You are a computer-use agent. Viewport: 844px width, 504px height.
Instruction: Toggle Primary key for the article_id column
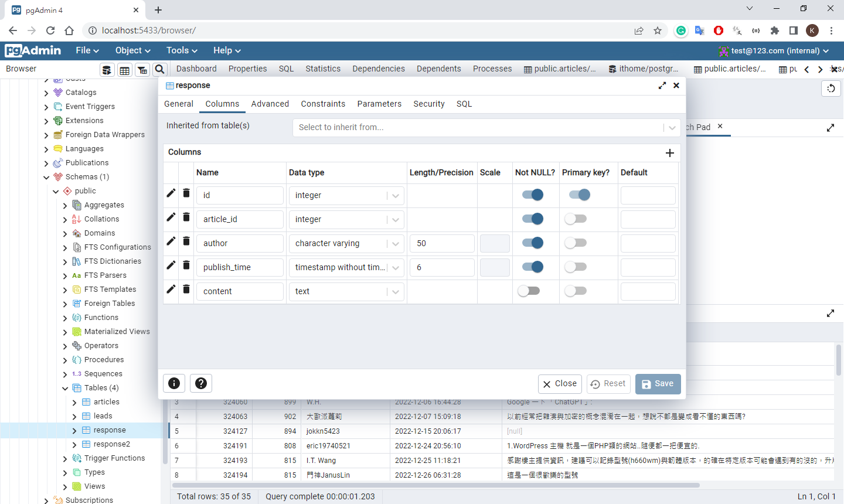[576, 219]
